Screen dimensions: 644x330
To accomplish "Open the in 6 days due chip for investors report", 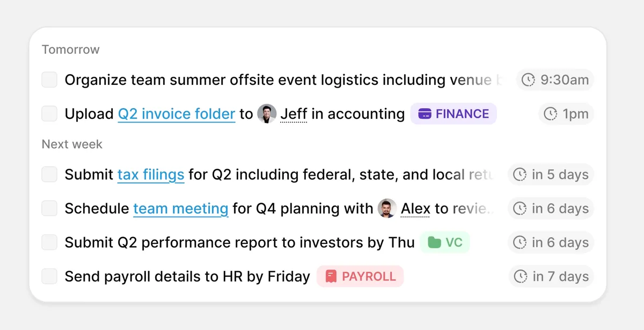I will point(551,242).
